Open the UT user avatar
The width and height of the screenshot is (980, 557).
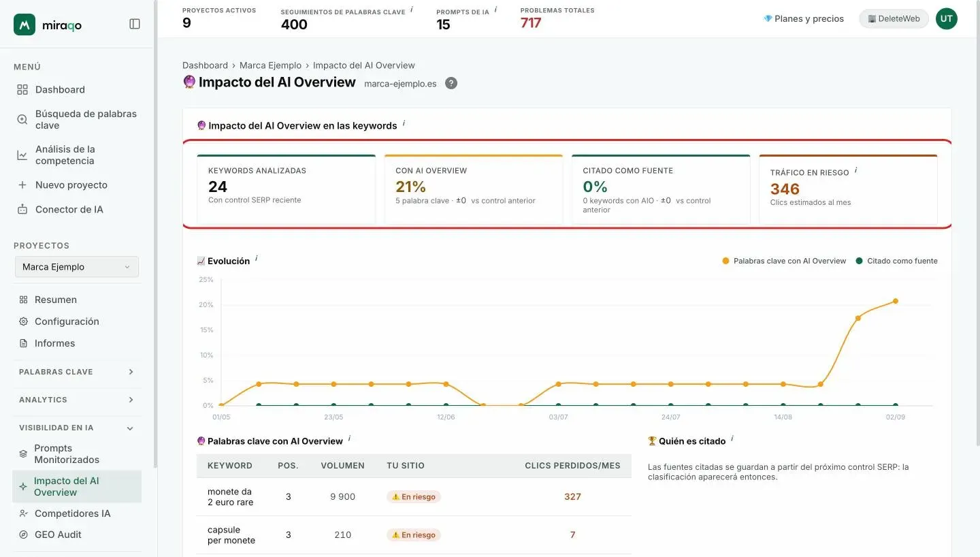[x=947, y=18]
